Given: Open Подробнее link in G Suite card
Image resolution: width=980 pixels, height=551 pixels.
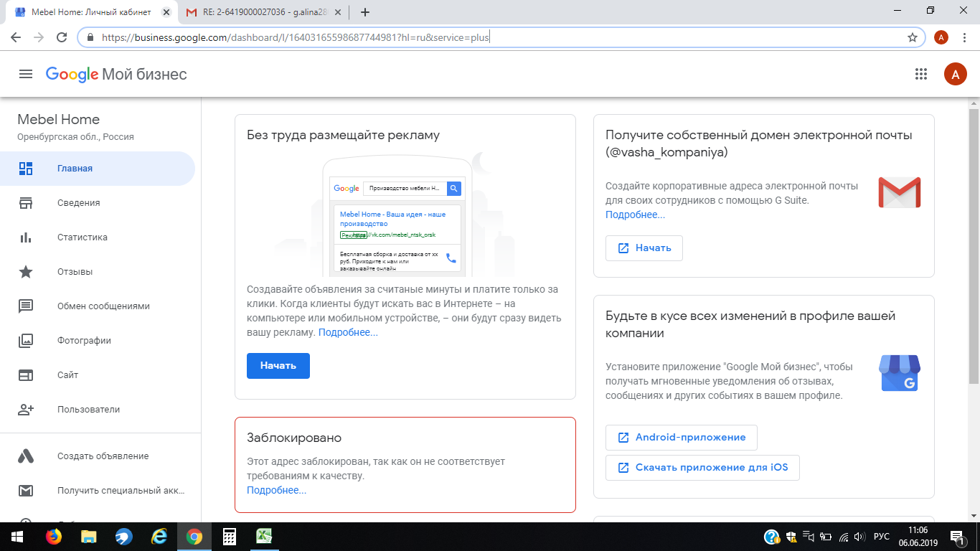Looking at the screenshot, I should (635, 215).
